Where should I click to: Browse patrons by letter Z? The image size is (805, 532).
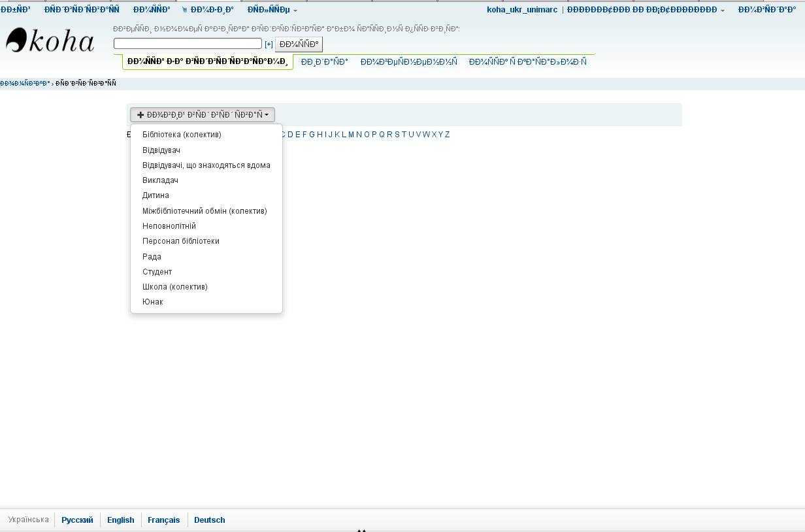[447, 135]
